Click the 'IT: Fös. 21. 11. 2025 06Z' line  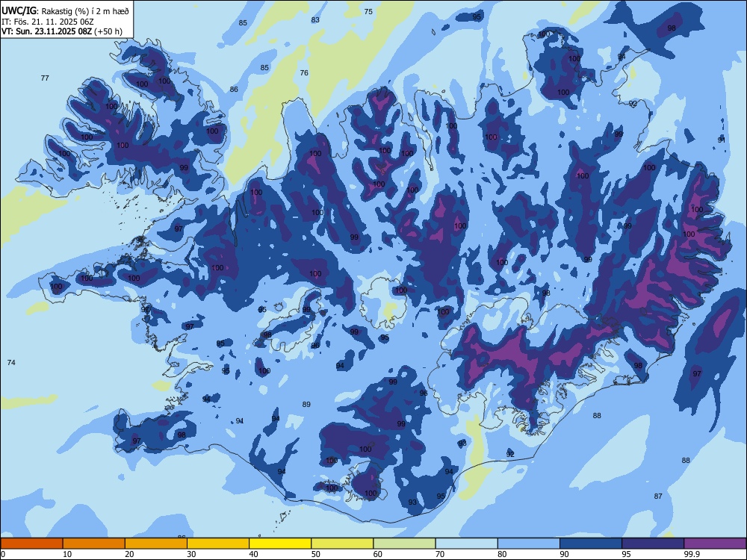pos(48,22)
